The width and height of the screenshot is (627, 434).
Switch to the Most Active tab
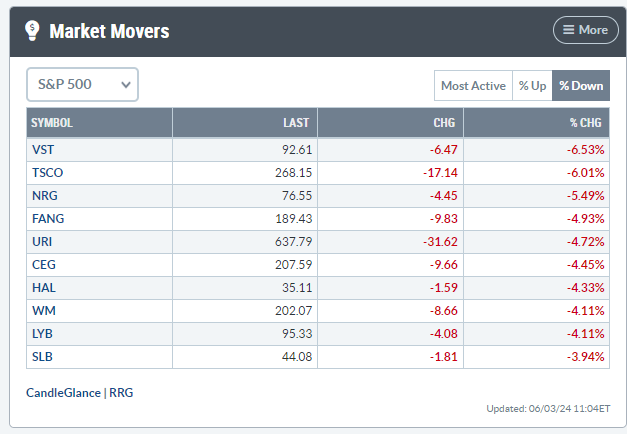click(x=473, y=86)
